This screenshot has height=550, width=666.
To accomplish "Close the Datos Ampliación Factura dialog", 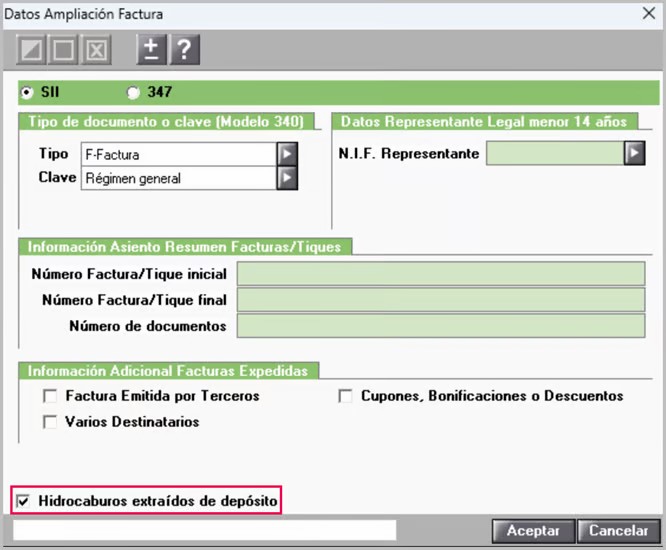I will (x=649, y=13).
